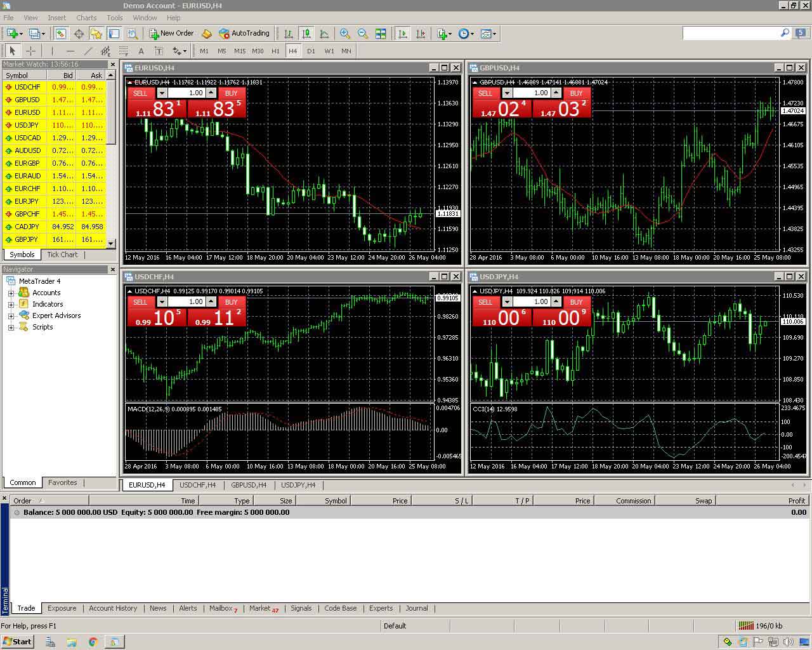
Task: Open the Charts menu
Action: [86, 18]
